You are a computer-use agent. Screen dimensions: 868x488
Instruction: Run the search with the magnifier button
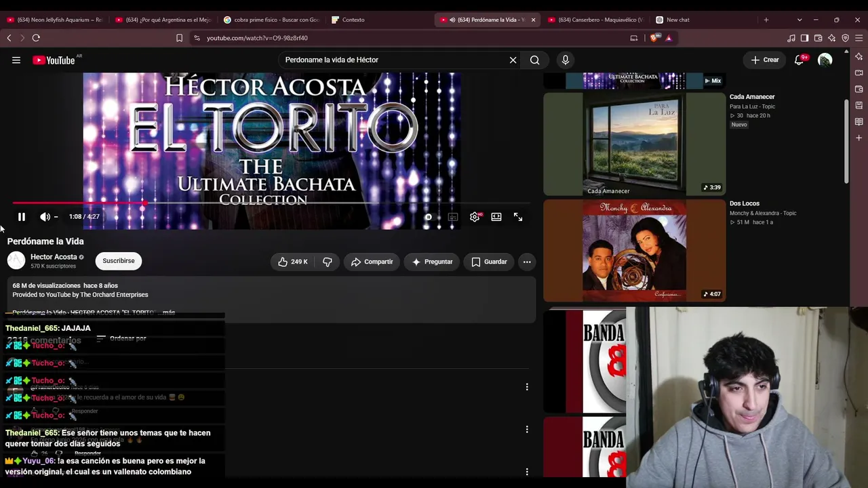coord(535,60)
